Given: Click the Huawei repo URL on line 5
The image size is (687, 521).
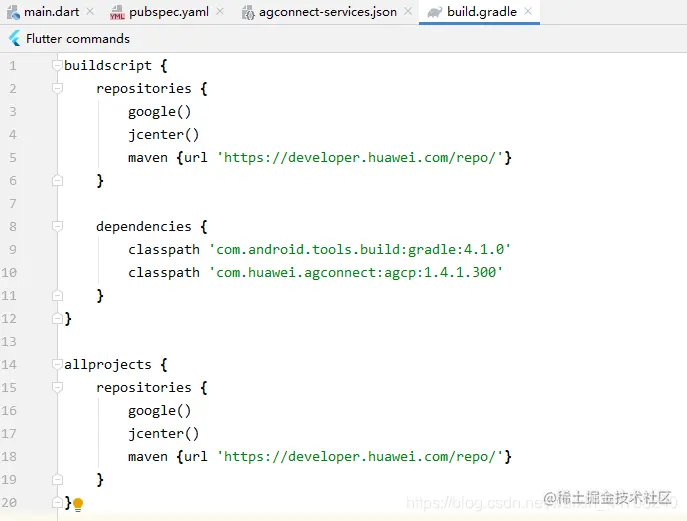Looking at the screenshot, I should pos(360,158).
